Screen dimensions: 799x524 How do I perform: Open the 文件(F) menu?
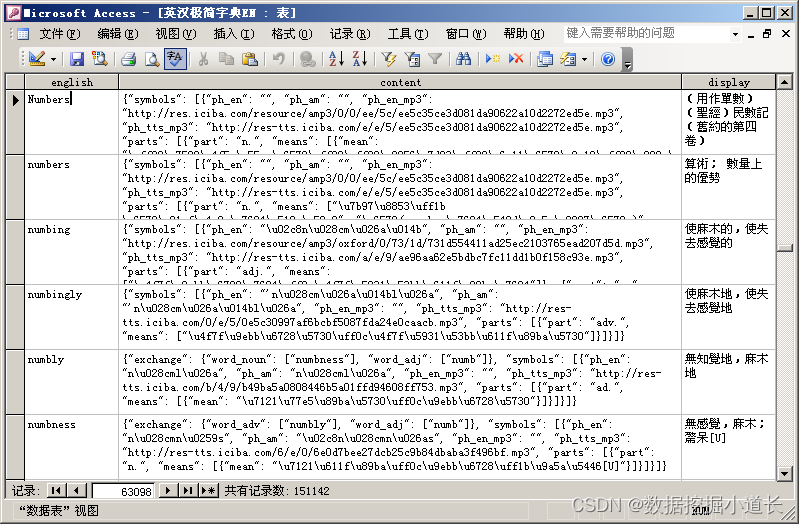[x=60, y=34]
